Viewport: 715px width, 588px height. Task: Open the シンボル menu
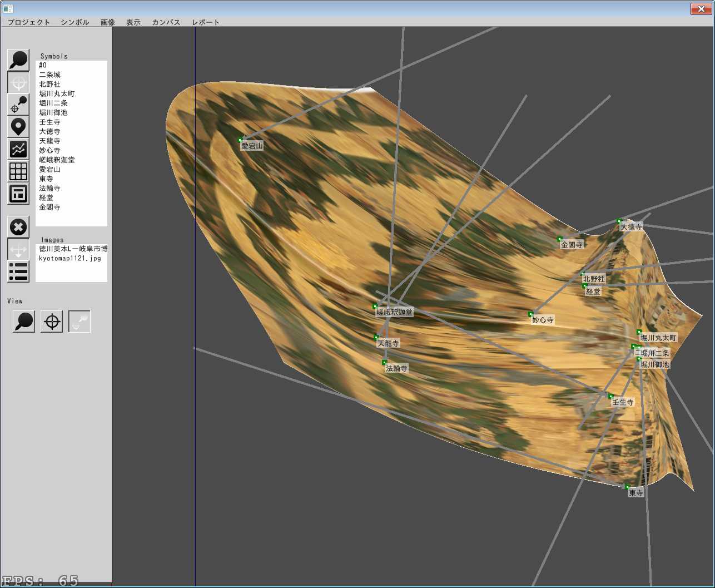75,22
